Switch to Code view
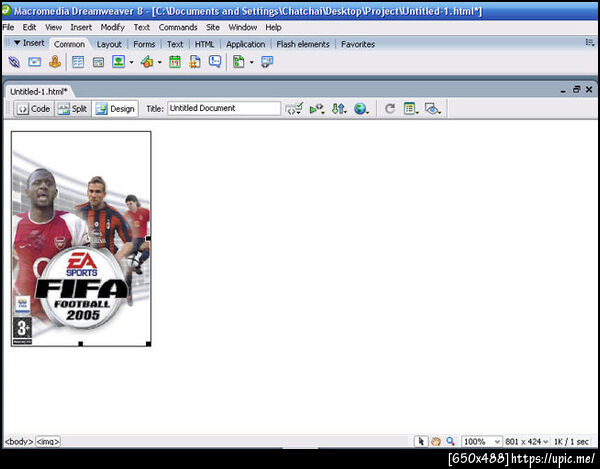Image resolution: width=600 pixels, height=469 pixels. coord(34,109)
